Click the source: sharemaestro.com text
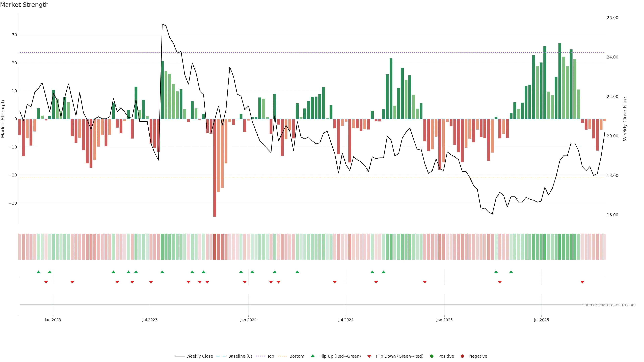This screenshot has height=362, width=644. point(609,305)
